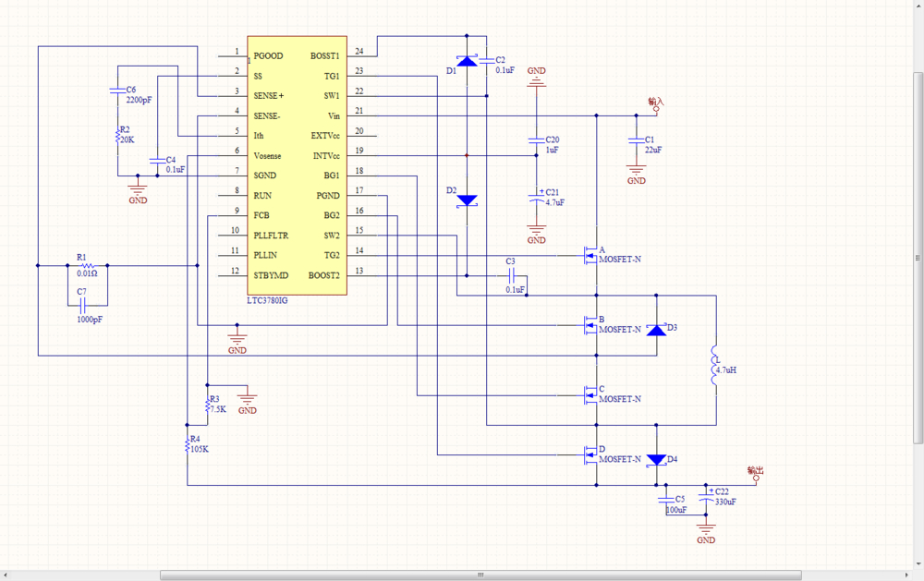The width and height of the screenshot is (924, 581).
Task: Select capacitor C3 0.1uF
Action: click(512, 275)
